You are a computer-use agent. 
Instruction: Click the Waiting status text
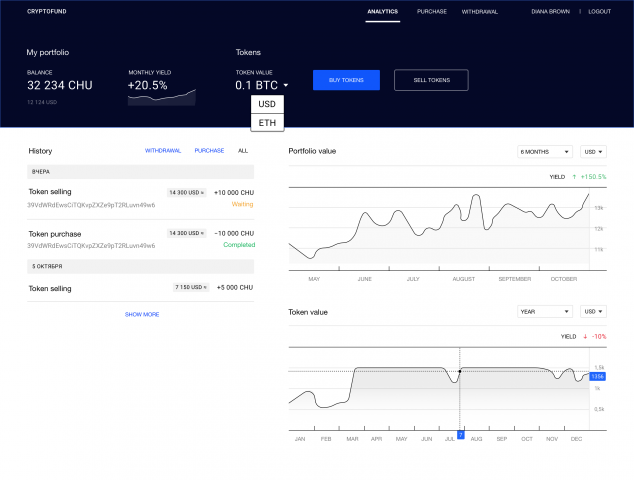coord(242,204)
